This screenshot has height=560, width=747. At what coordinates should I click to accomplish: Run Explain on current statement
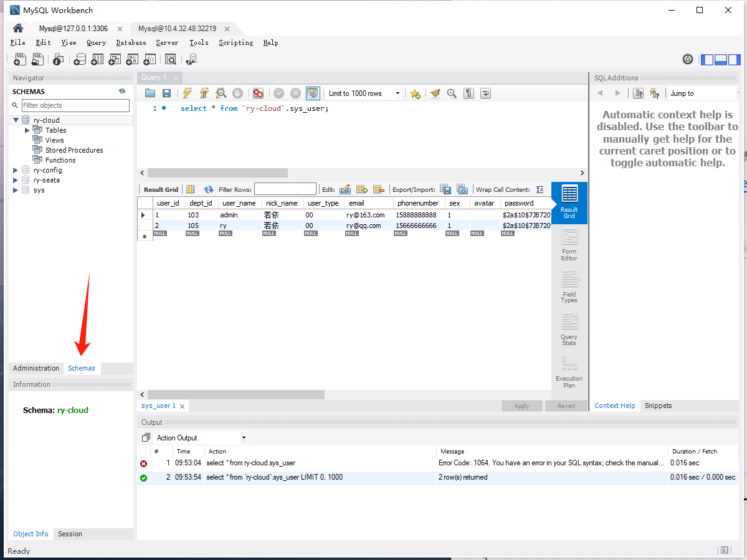pyautogui.click(x=221, y=93)
